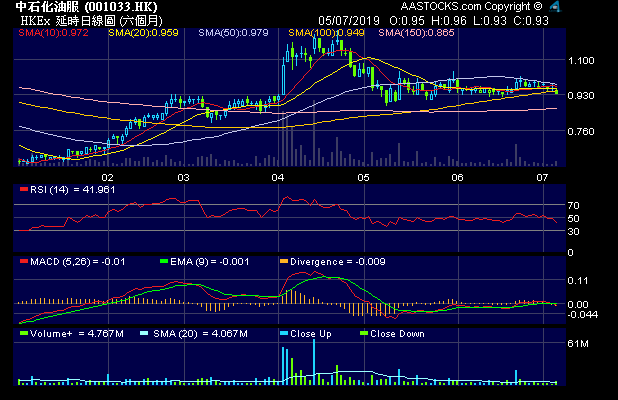Click the 0.930 price axis label
The width and height of the screenshot is (618, 400).
click(x=581, y=96)
